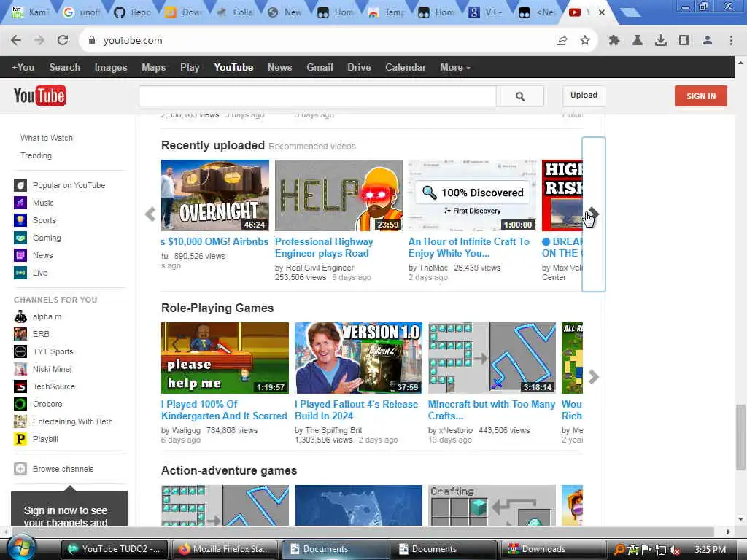Toggle the browser side panel icon
747x560 pixels.
click(x=684, y=41)
